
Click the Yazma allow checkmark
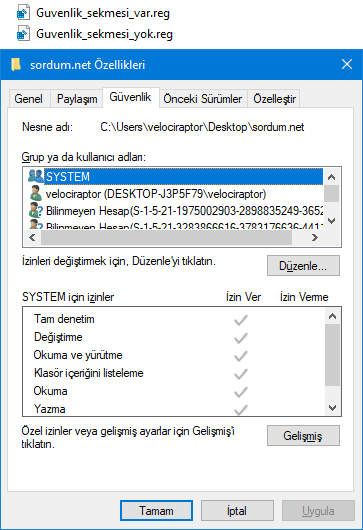[x=241, y=410]
